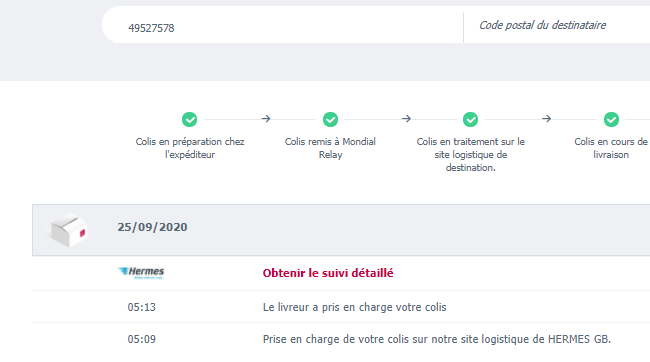Image resolution: width=650 pixels, height=362 pixels.
Task: Click the green check above Colis en traitement
Action: tap(471, 119)
